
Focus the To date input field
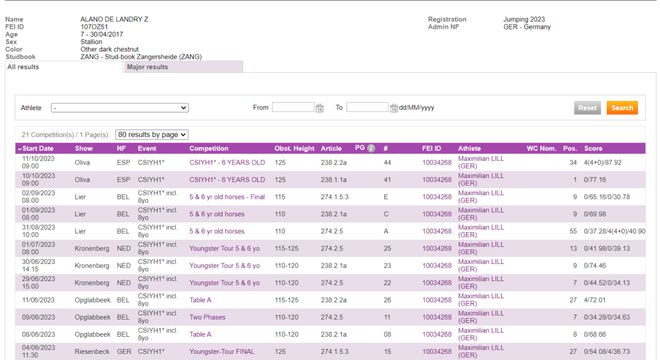(367, 107)
